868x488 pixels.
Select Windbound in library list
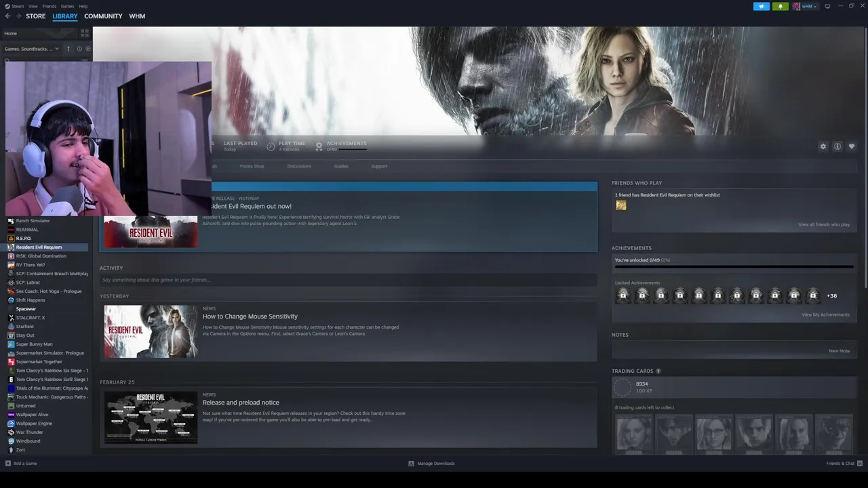pyautogui.click(x=28, y=441)
